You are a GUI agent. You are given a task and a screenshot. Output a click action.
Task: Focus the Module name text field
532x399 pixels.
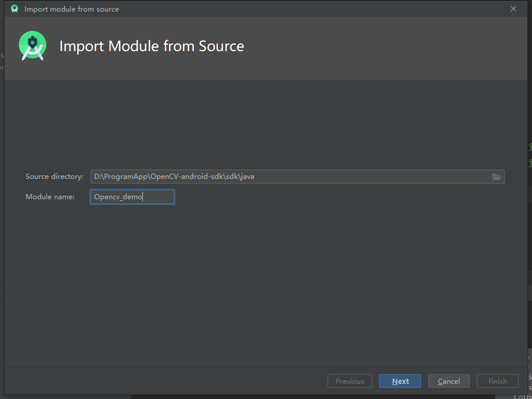132,197
